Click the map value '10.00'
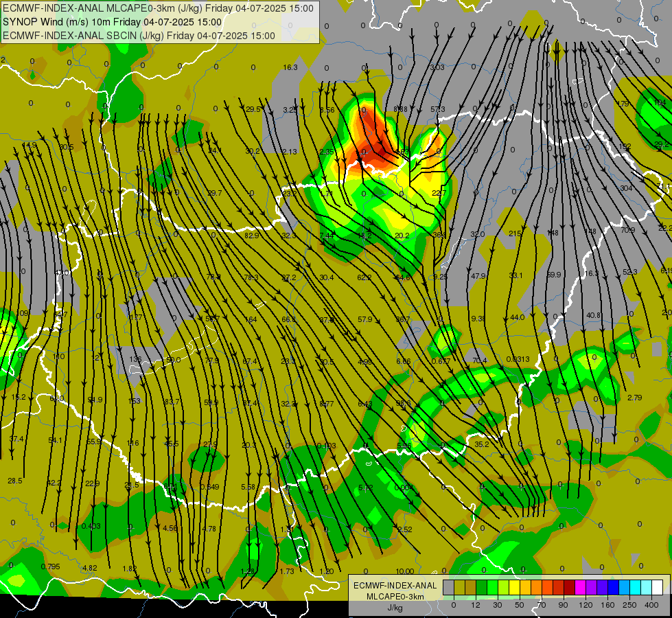672x618 pixels. point(404,571)
